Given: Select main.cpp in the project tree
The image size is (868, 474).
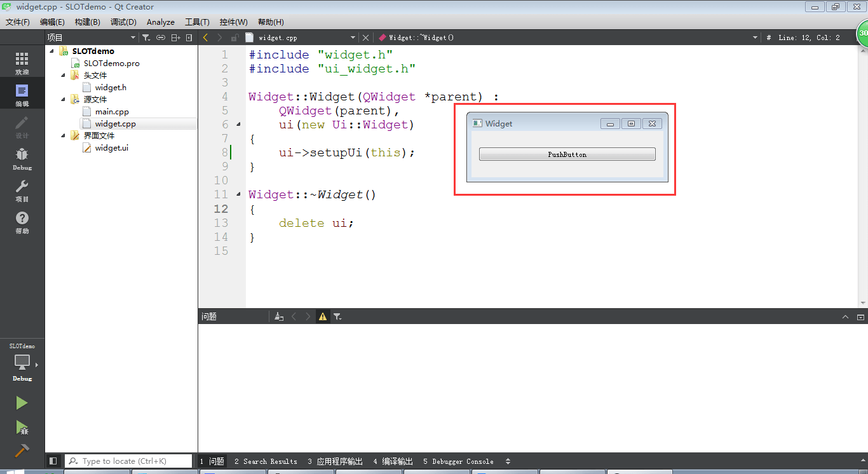Looking at the screenshot, I should pos(112,112).
